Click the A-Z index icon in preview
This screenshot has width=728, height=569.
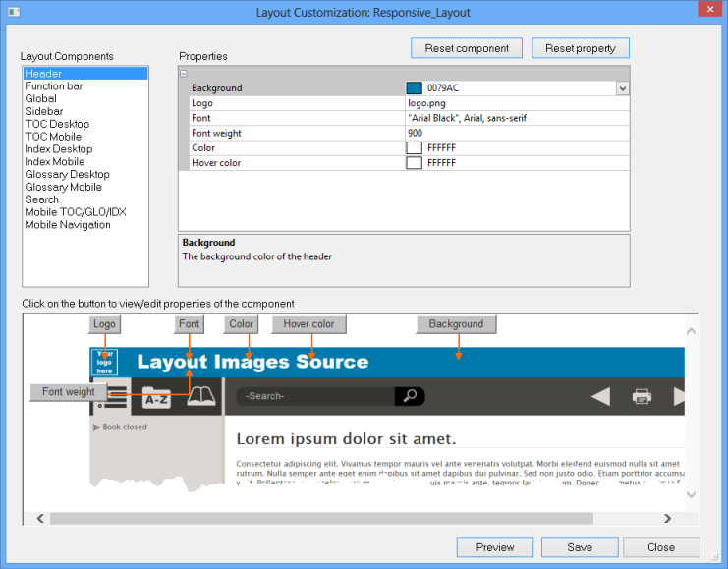coord(156,397)
